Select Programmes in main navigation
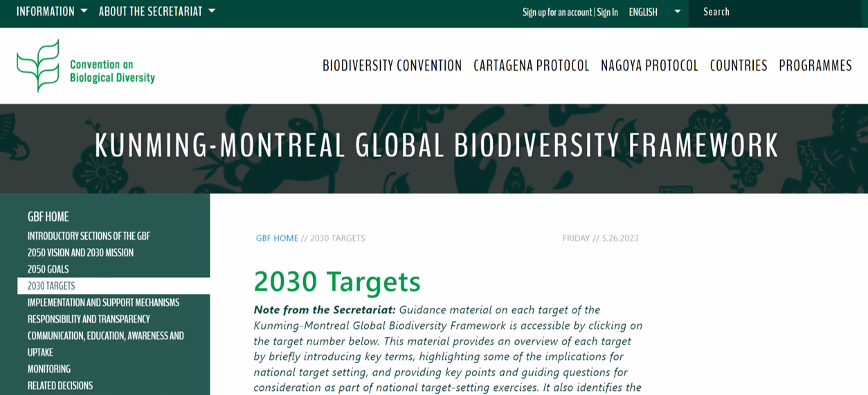The height and width of the screenshot is (395, 868). [815, 66]
